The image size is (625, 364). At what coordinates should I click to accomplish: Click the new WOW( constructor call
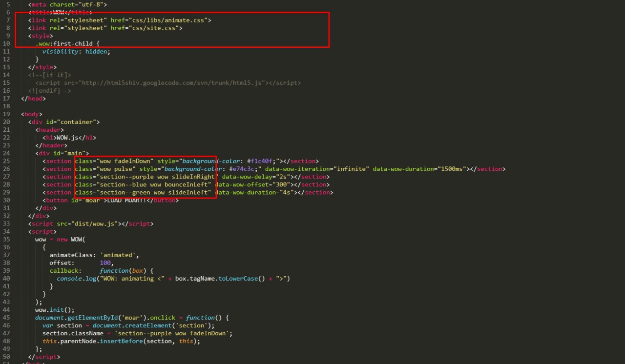[x=71, y=239]
